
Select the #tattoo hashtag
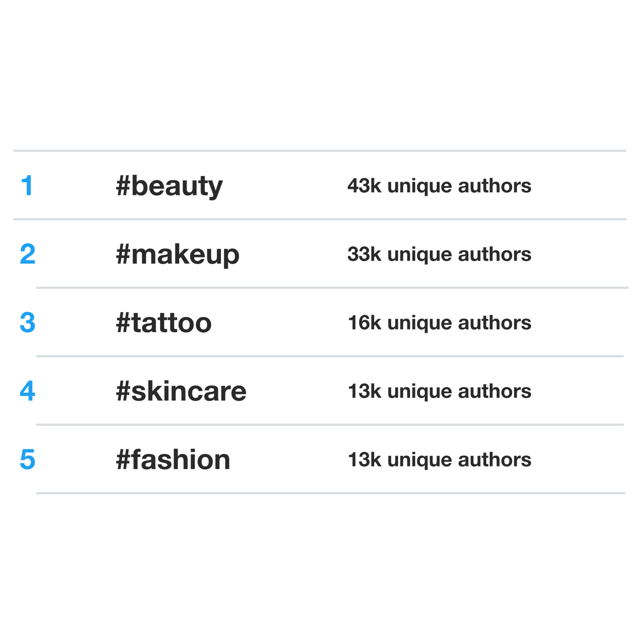[164, 322]
